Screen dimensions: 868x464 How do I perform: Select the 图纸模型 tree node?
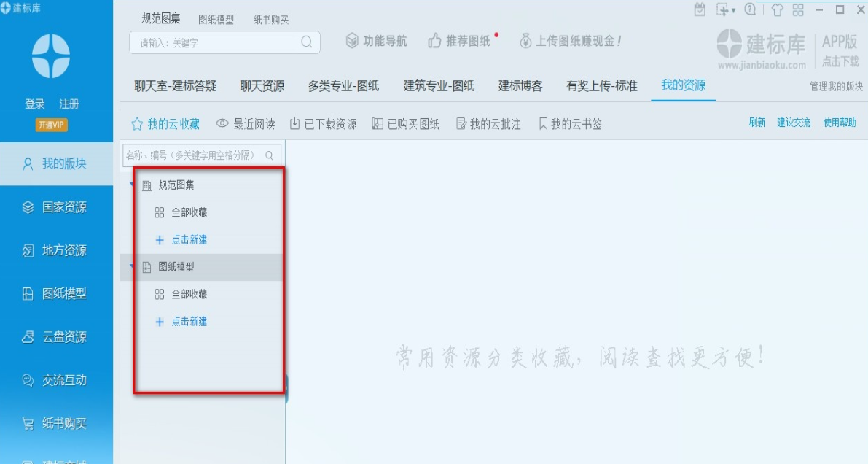coord(176,266)
